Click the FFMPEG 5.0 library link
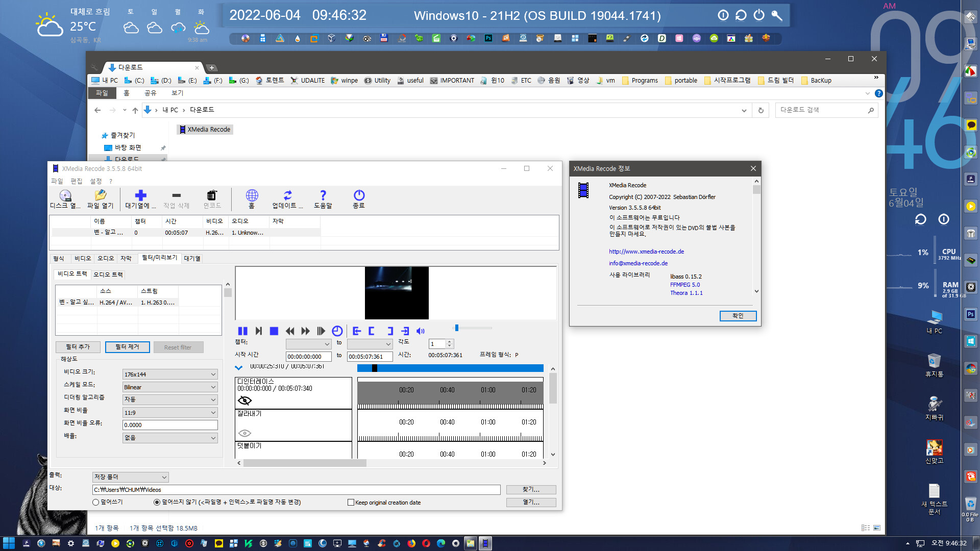This screenshot has height=551, width=980. coord(685,285)
